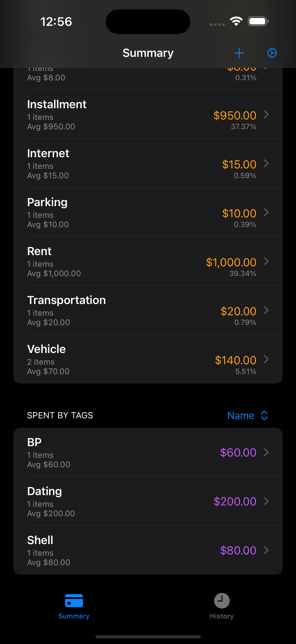Tap the Wi-Fi status icon
The width and height of the screenshot is (296, 644).
236,21
